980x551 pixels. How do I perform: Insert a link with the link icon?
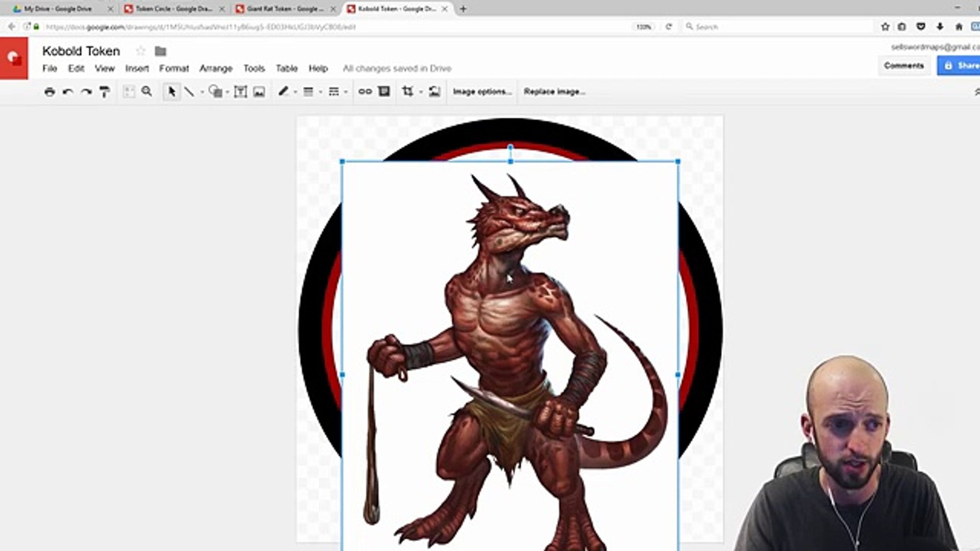click(x=365, y=92)
